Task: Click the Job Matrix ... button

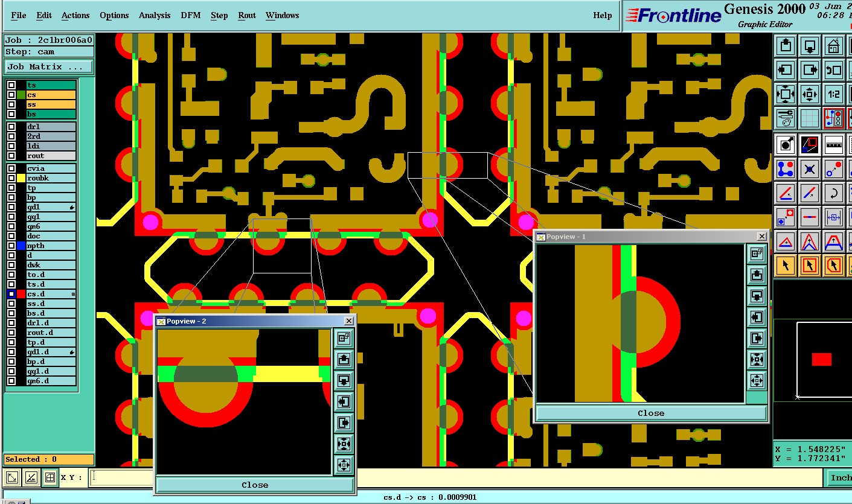Action: pyautogui.click(x=49, y=67)
